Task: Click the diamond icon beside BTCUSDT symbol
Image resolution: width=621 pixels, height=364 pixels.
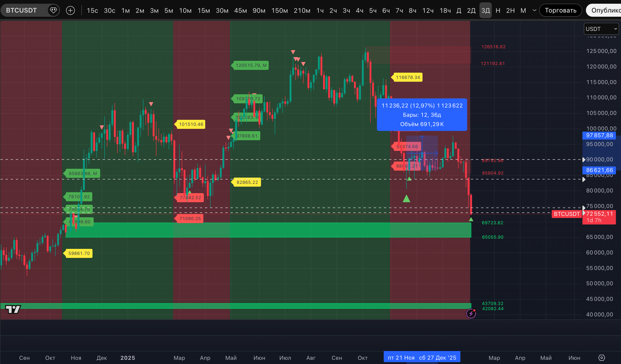Action: [x=53, y=10]
